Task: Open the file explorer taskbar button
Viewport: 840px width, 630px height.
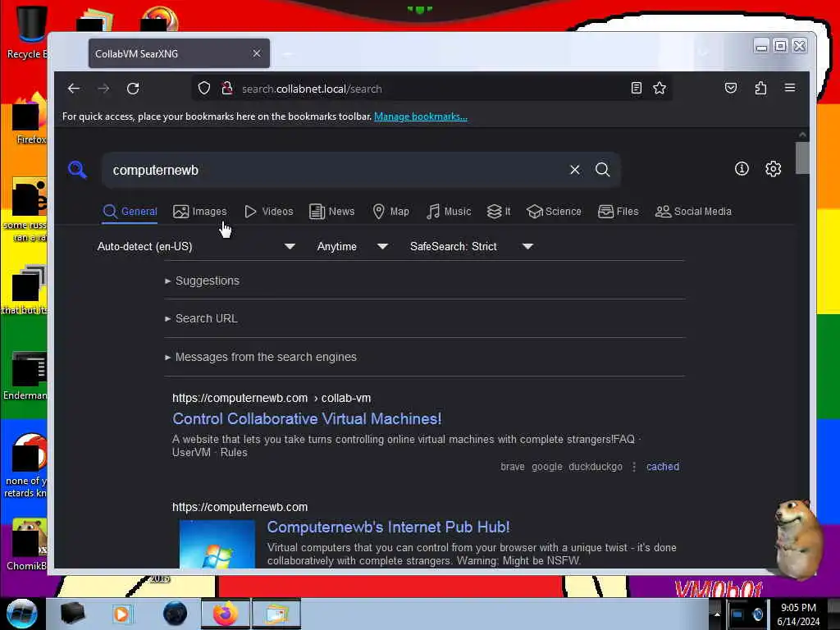Action: (276, 614)
